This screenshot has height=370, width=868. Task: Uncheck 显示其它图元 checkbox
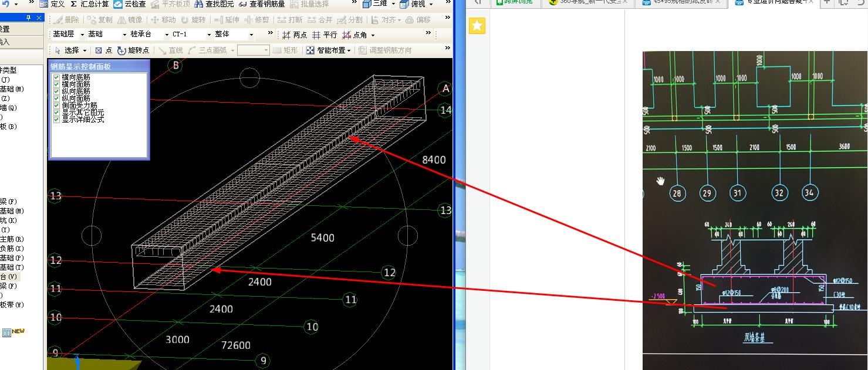tap(56, 113)
